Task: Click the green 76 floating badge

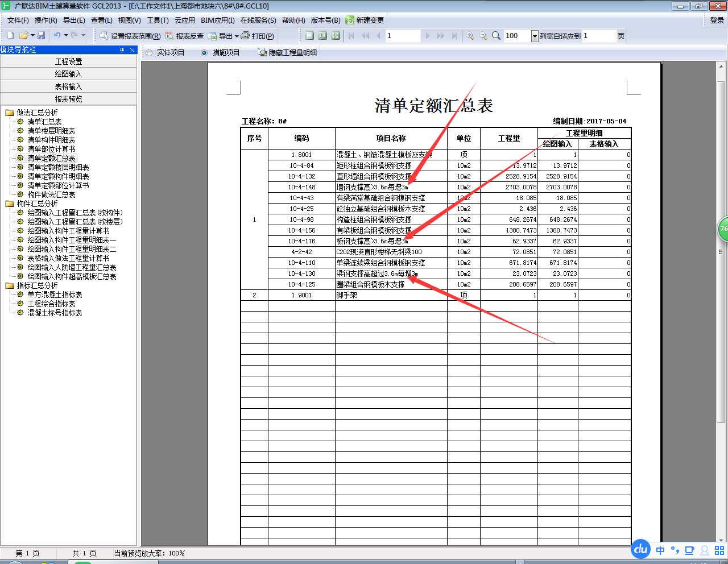Action: point(723,229)
